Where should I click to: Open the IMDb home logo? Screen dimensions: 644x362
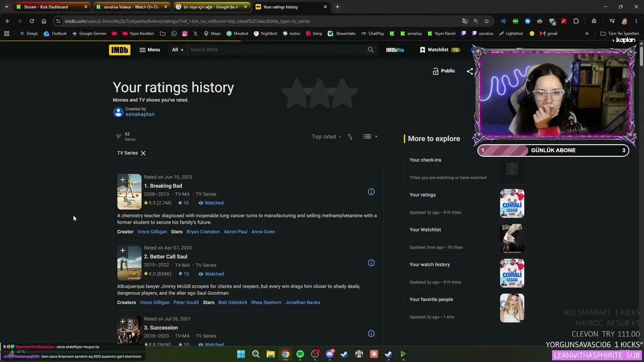click(119, 50)
